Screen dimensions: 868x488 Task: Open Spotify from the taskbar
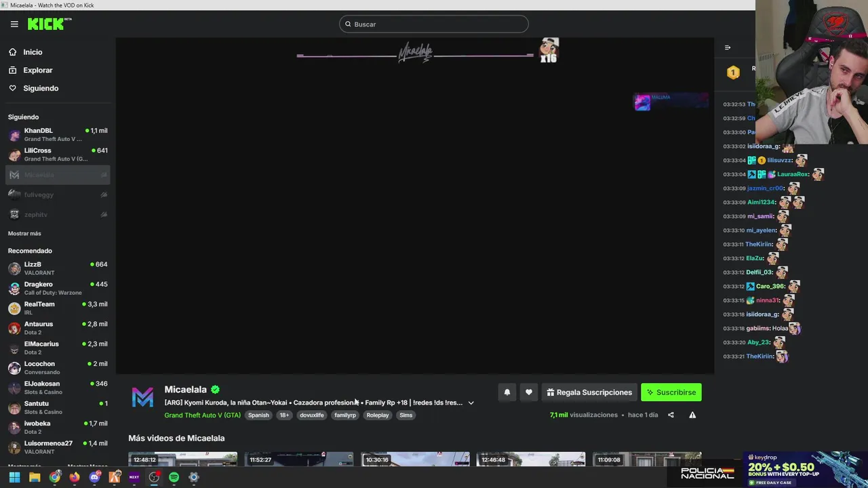[174, 477]
